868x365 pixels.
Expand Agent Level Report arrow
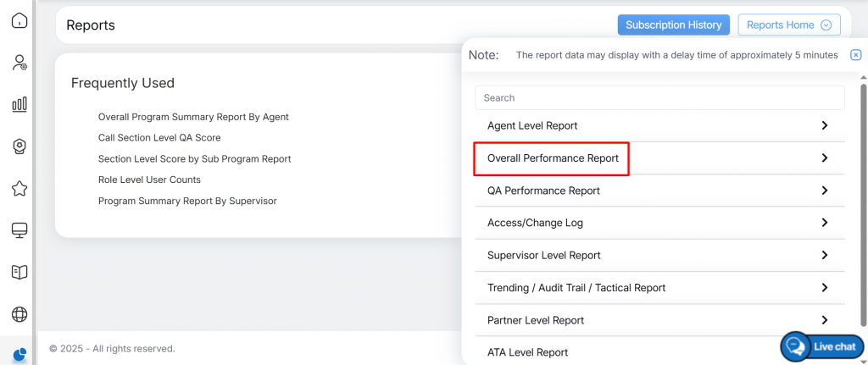pos(824,125)
